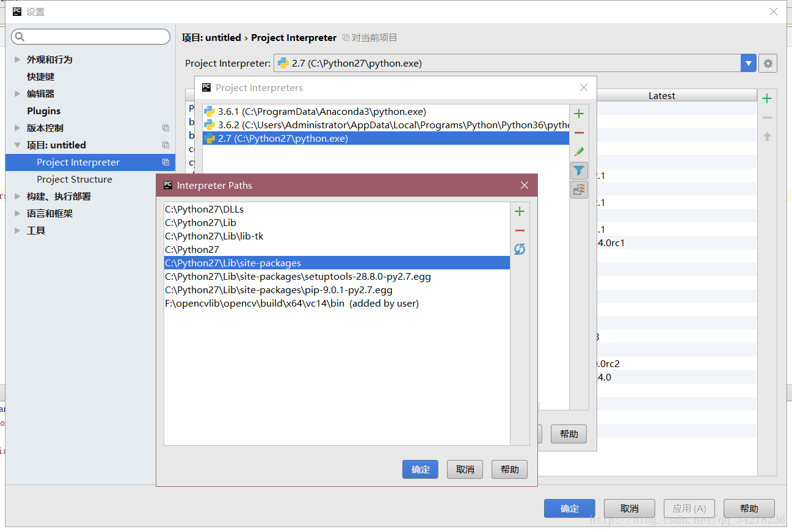Upgrade package arrow icon in Settings

pyautogui.click(x=767, y=137)
